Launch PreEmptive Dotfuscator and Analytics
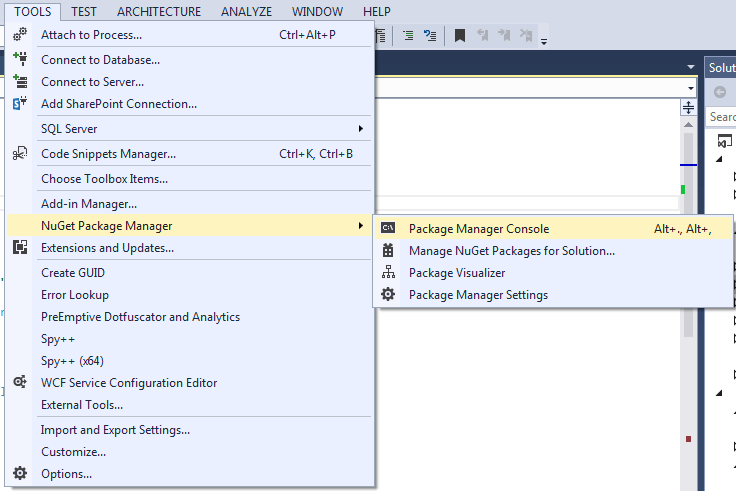Screen dimensions: 736x491 190,317
